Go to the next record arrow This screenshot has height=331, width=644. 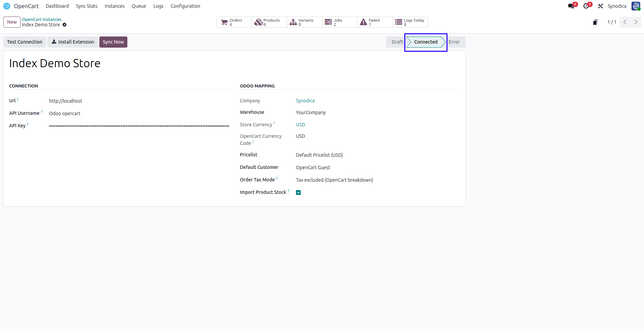point(636,22)
